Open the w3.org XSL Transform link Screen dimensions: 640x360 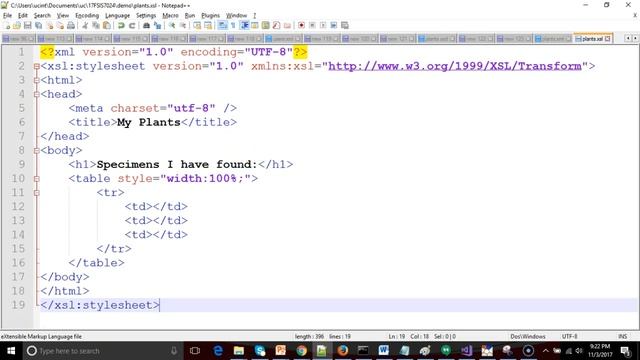click(x=455, y=66)
